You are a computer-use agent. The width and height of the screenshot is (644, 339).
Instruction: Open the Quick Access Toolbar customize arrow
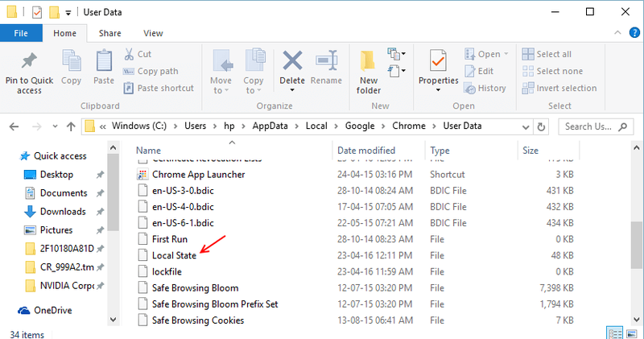coord(68,13)
